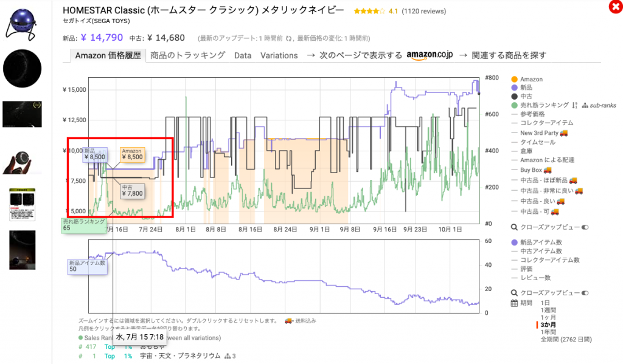Click the truck icon next to Buy Box

(x=548, y=170)
